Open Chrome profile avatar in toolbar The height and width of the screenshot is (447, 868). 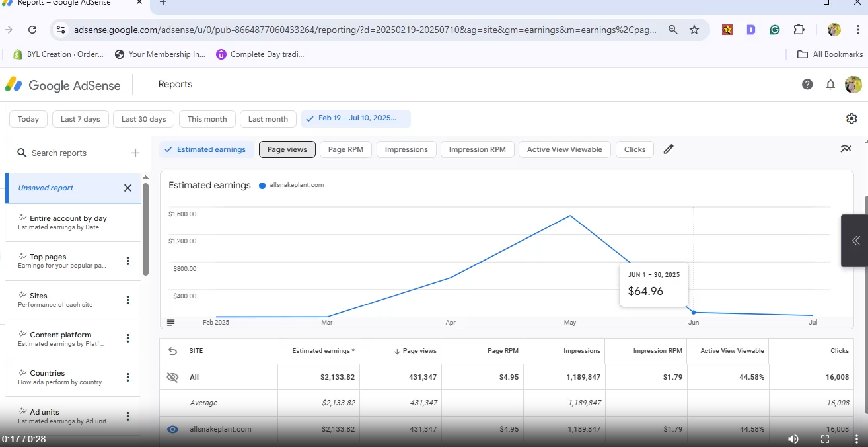(834, 30)
